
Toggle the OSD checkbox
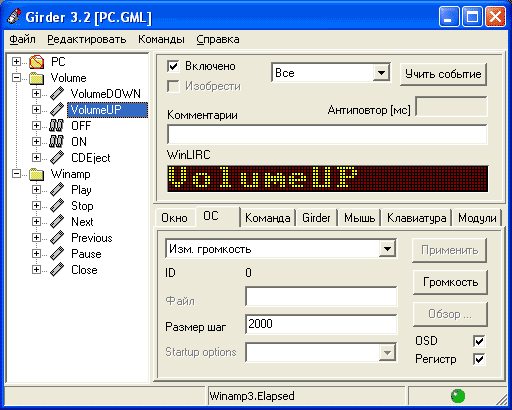coord(479,341)
